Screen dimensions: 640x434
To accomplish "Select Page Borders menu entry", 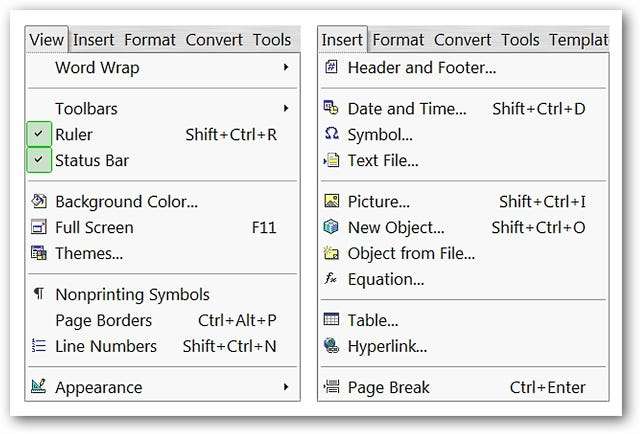I will click(x=104, y=320).
